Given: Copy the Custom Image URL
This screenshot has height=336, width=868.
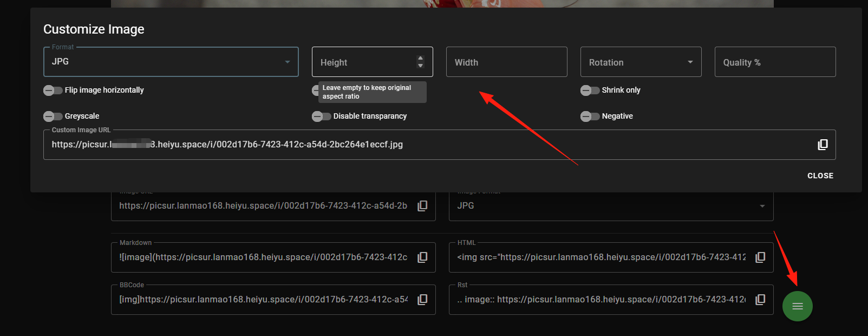Looking at the screenshot, I should [823, 145].
